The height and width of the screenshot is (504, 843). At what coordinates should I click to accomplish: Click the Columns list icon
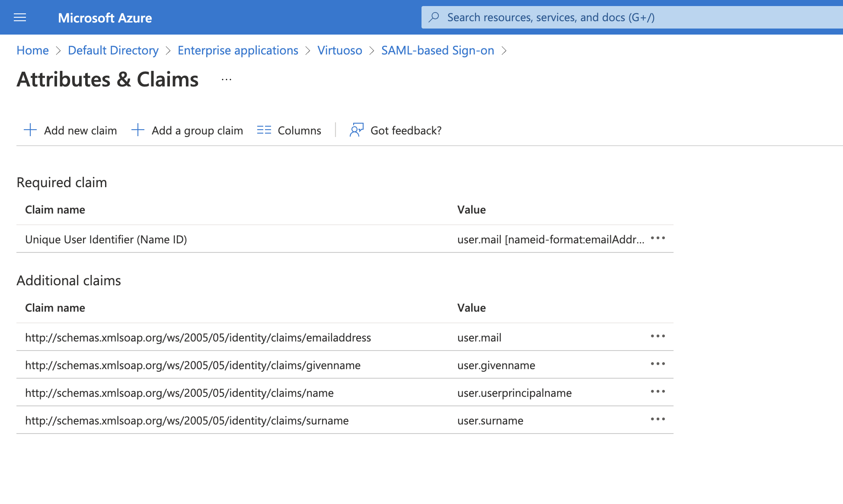264,130
